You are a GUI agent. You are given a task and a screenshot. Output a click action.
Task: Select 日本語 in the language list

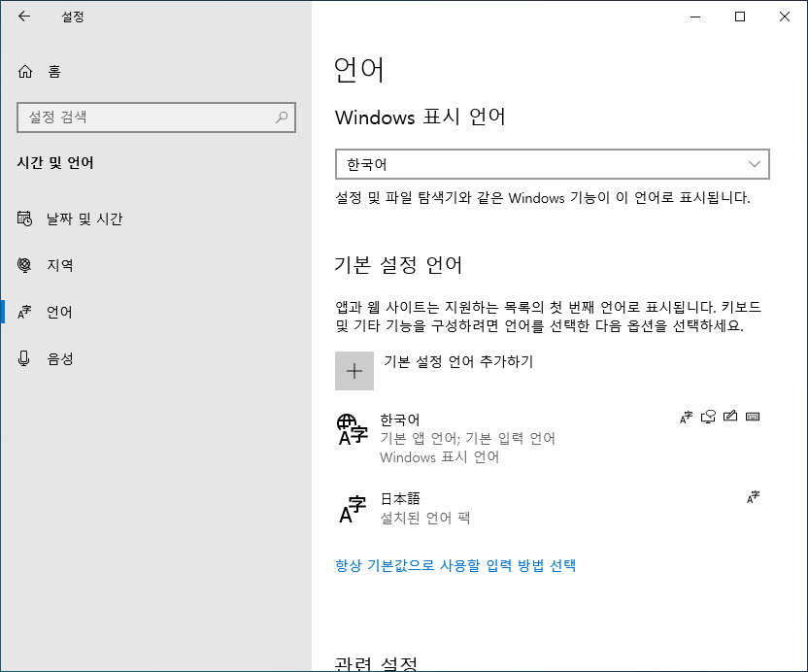(x=553, y=509)
